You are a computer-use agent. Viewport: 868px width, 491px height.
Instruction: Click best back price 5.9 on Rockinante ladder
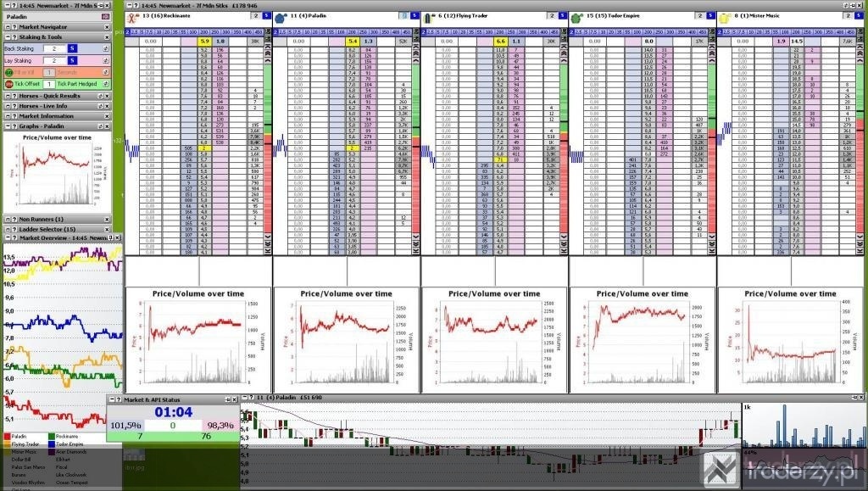click(x=205, y=41)
